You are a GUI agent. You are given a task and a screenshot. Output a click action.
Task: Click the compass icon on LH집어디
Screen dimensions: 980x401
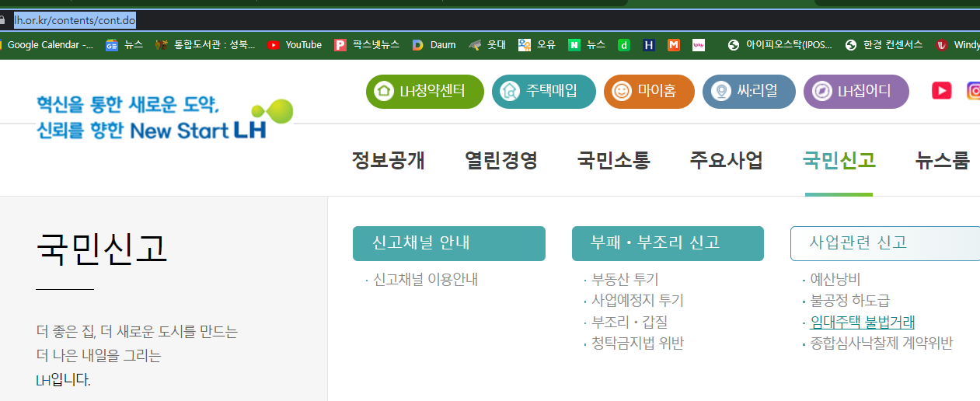(x=821, y=92)
